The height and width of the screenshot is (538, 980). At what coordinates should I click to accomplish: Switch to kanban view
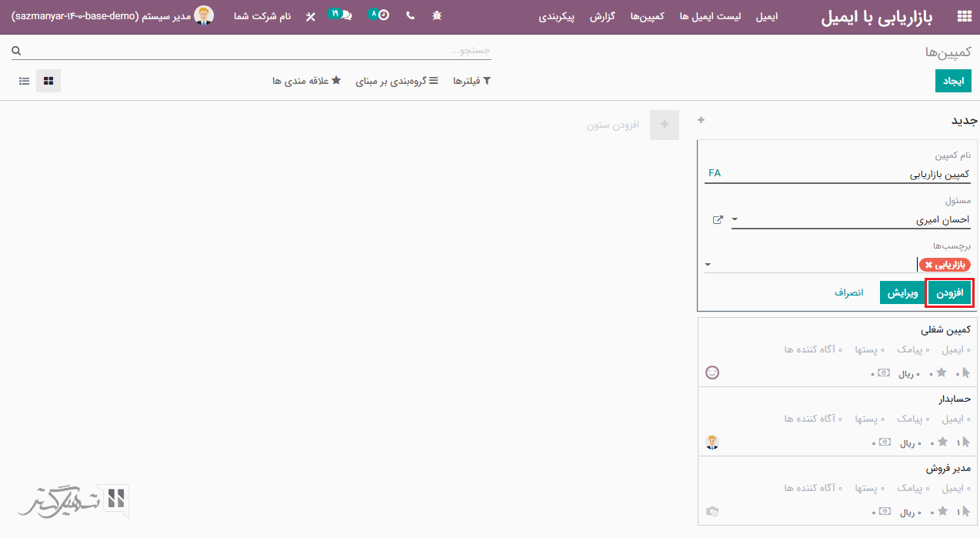pos(48,81)
